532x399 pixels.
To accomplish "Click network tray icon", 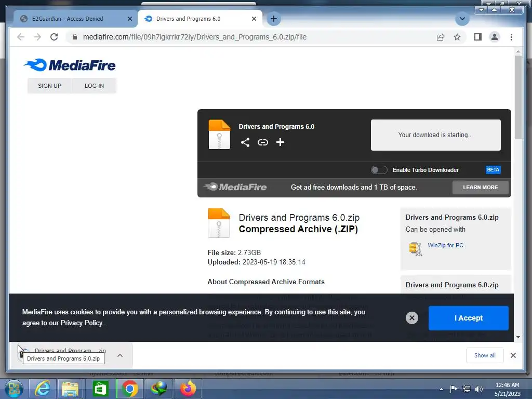I will click(x=467, y=389).
